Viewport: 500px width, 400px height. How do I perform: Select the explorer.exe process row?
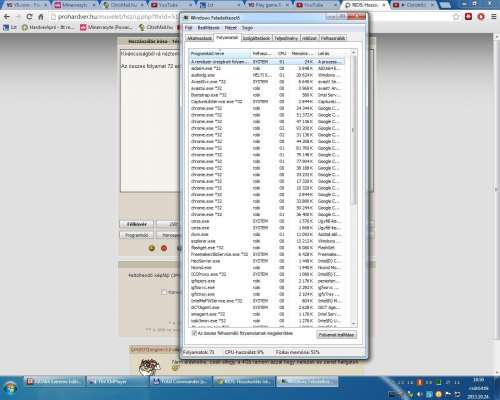click(x=267, y=241)
